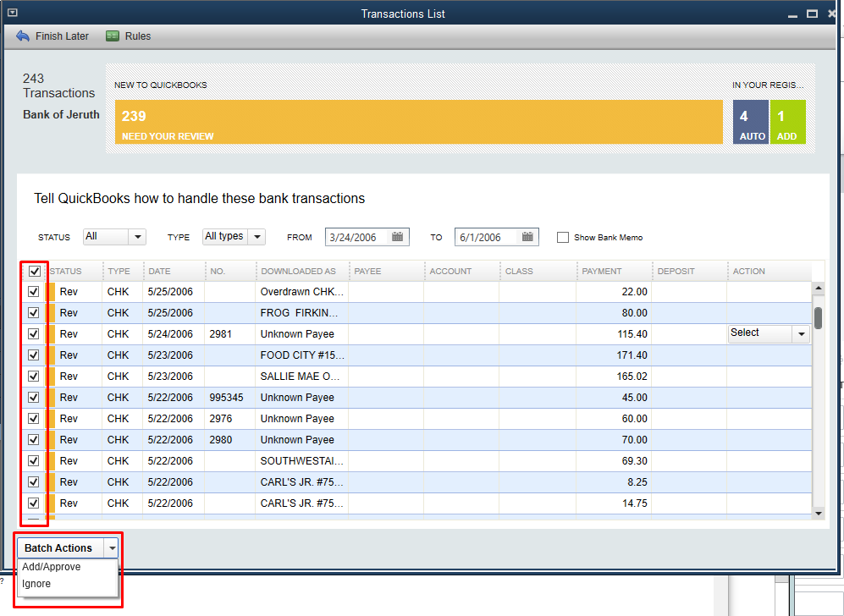Click the Batch Actions button

(61, 548)
